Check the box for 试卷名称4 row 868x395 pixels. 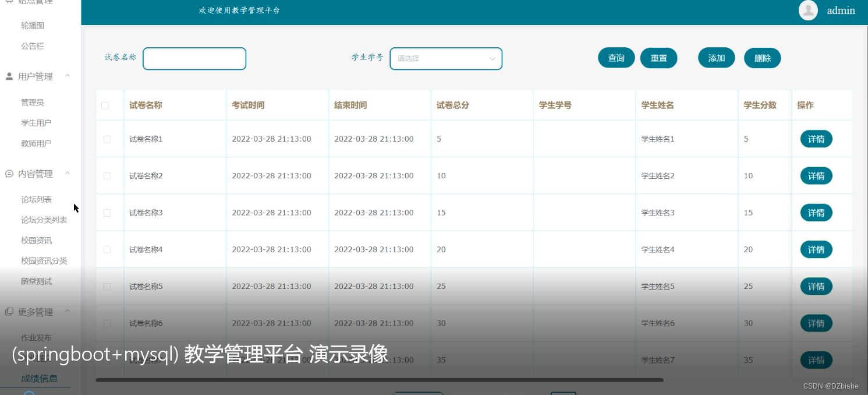pyautogui.click(x=107, y=249)
